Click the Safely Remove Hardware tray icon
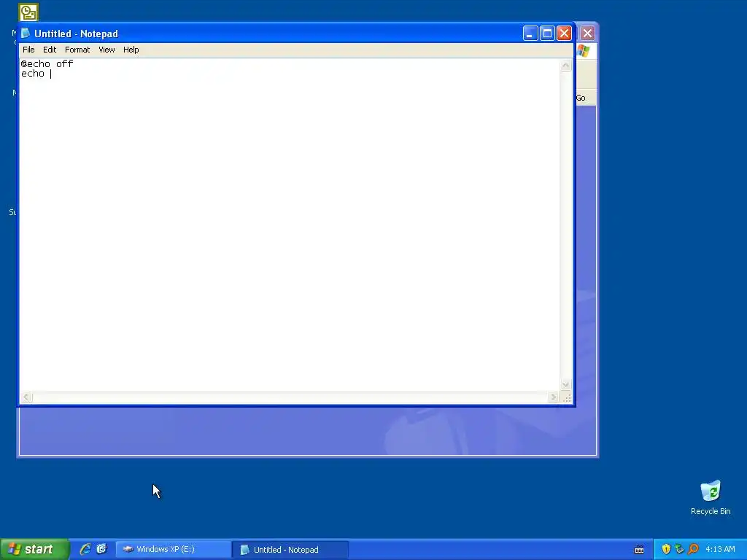The image size is (747, 560). [679, 549]
